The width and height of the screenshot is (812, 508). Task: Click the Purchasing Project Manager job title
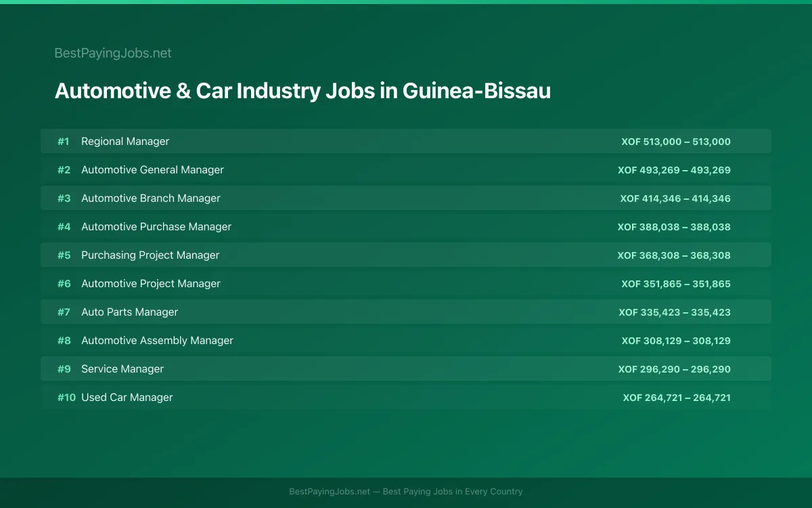click(150, 255)
